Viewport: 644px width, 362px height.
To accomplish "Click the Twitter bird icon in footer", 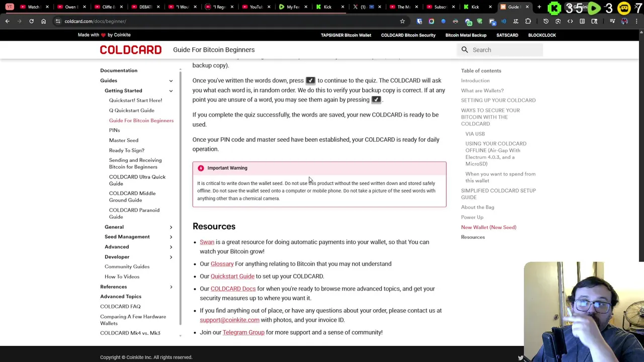I will click(520, 358).
